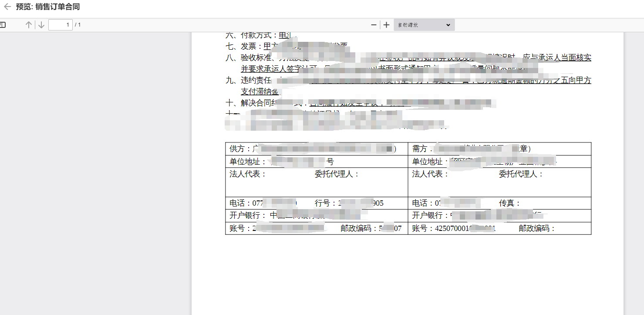Go to the previous page with the up arrow
Viewport: 644px width, 315px height.
(29, 25)
